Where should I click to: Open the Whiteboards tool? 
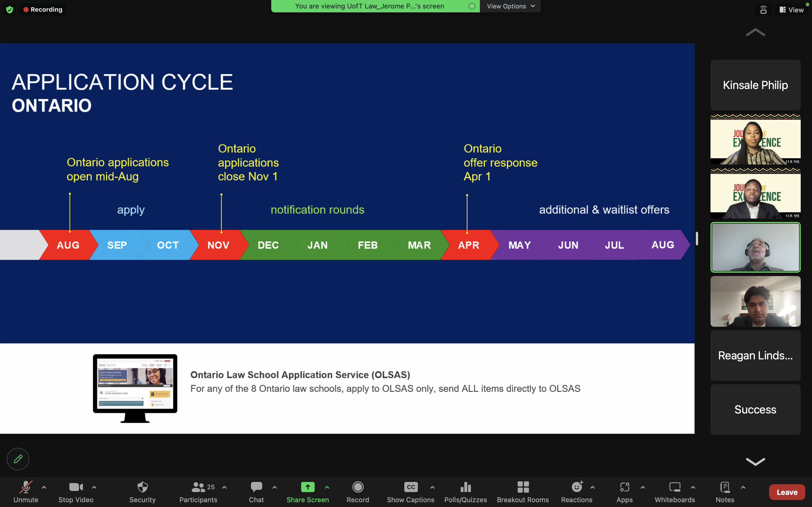[x=674, y=492]
